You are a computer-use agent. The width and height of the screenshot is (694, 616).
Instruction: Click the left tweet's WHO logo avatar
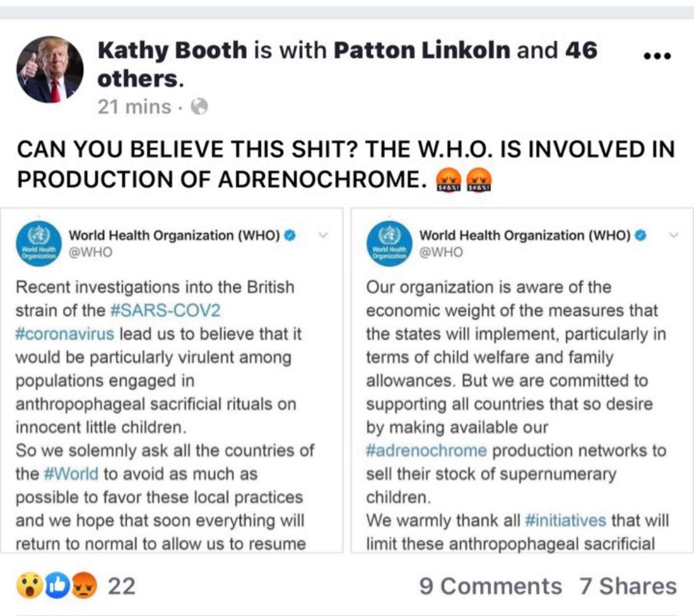[39, 244]
